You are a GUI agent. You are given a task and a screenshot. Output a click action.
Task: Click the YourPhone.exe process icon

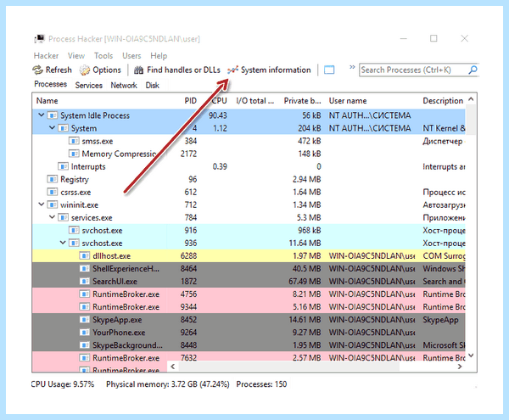84,333
